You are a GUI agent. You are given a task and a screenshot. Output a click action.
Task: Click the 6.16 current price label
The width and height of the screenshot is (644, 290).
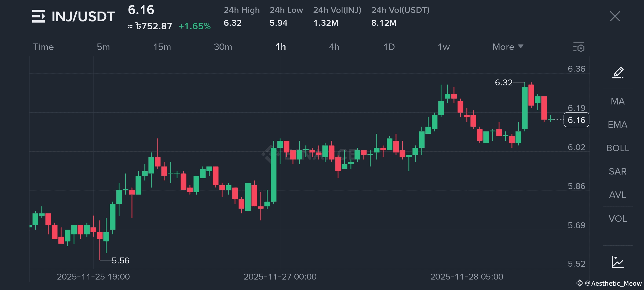[x=576, y=120]
